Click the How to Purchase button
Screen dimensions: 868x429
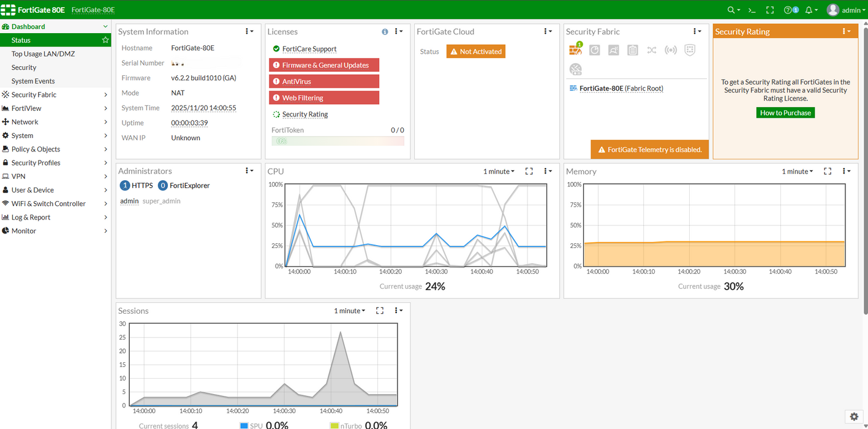click(x=785, y=113)
